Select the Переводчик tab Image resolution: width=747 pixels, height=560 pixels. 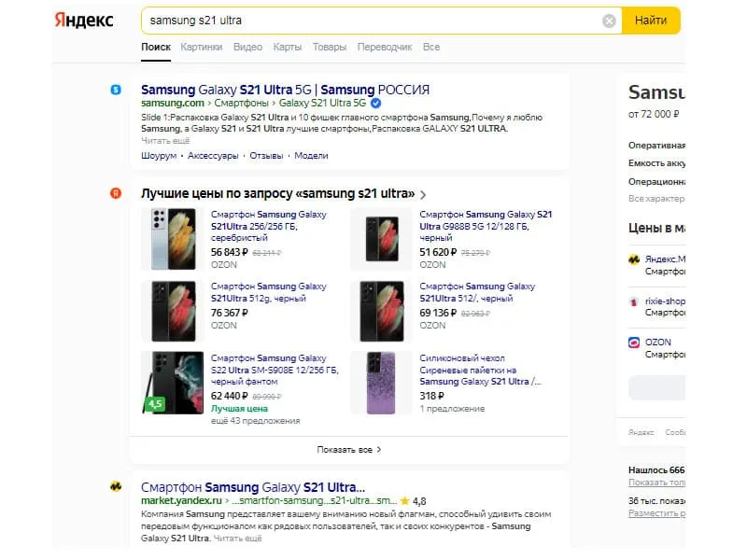385,47
